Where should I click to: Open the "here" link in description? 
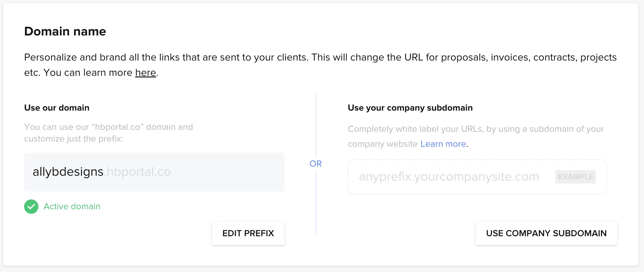tap(146, 73)
